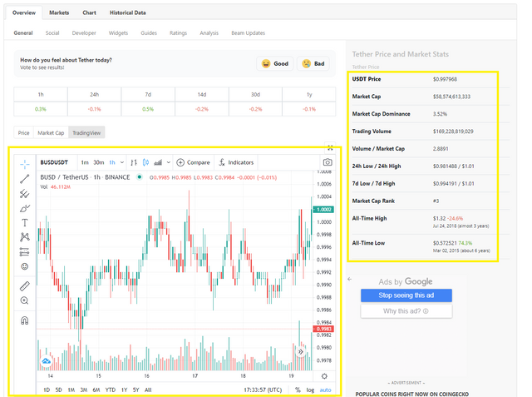Switch chart view to TradingView
This screenshot has width=532, height=397.
[x=86, y=133]
